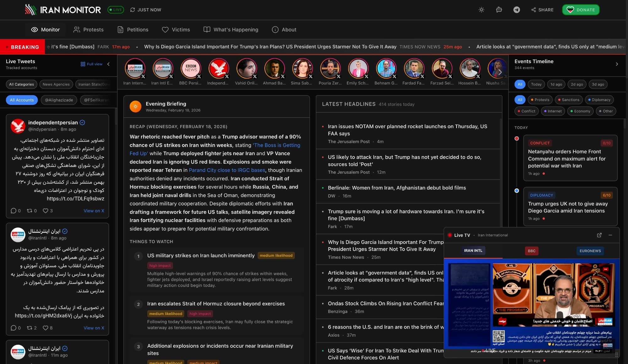The height and width of the screenshot is (364, 628).
Task: Toggle the Diplomacy event filter chip
Action: pyautogui.click(x=599, y=100)
